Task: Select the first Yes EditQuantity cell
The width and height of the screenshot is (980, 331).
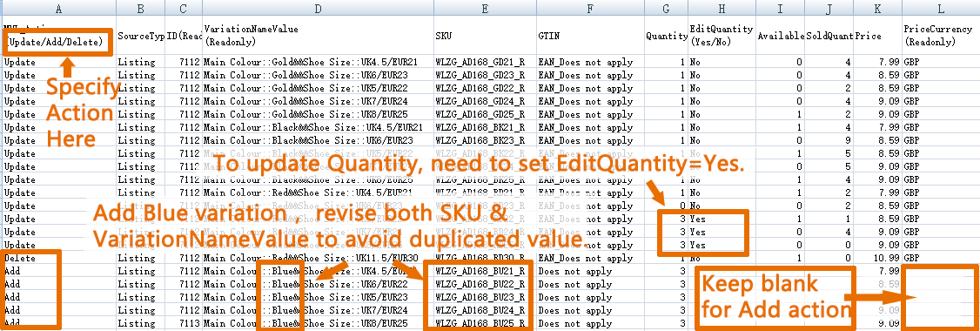Action: pos(722,219)
